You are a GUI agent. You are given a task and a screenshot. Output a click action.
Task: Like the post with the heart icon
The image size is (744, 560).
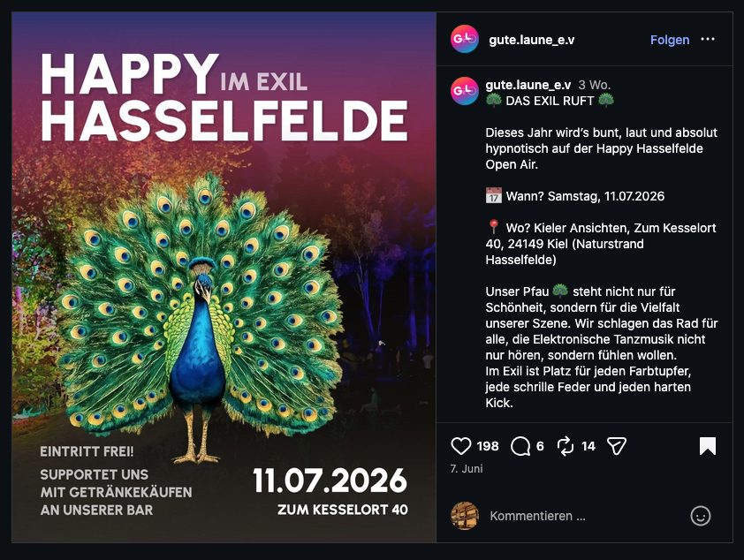(x=460, y=446)
